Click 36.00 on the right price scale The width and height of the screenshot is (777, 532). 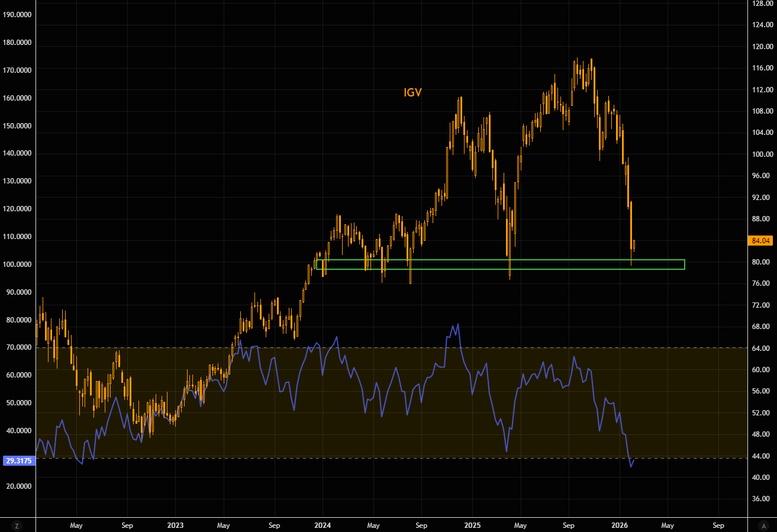click(x=760, y=499)
